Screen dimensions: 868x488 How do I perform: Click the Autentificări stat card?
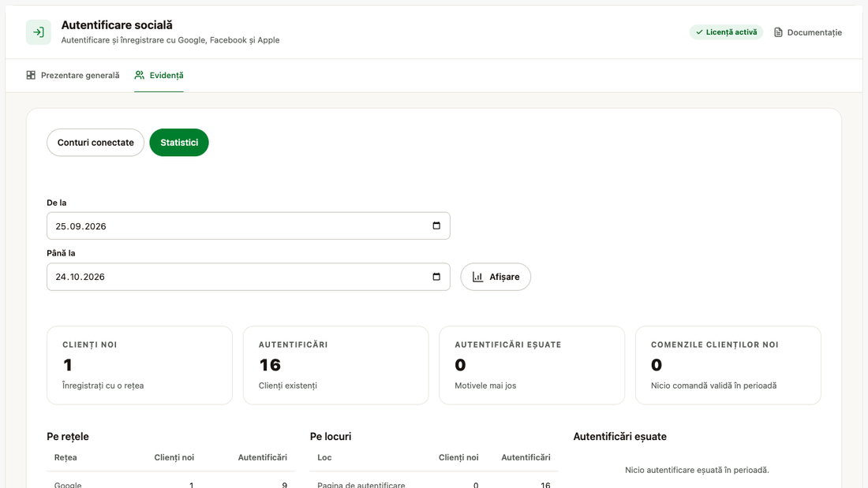click(335, 365)
